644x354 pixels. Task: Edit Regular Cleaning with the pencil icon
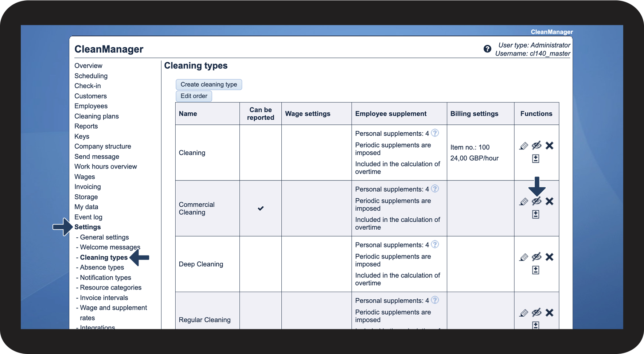tap(524, 313)
